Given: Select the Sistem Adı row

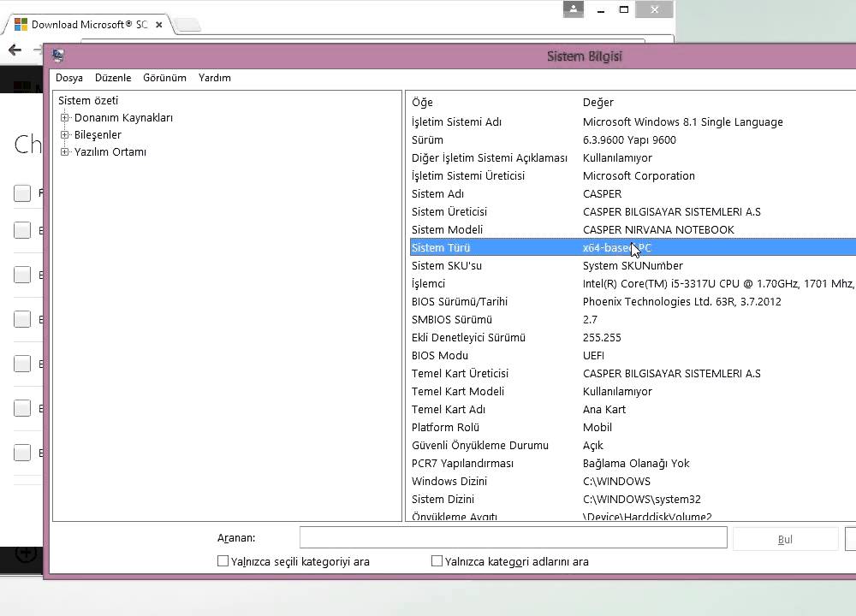Looking at the screenshot, I should pyautogui.click(x=633, y=193).
